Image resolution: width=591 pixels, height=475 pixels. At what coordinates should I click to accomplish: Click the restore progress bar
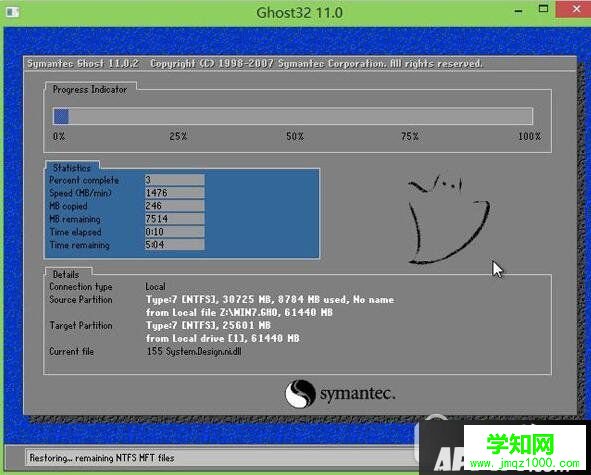293,116
